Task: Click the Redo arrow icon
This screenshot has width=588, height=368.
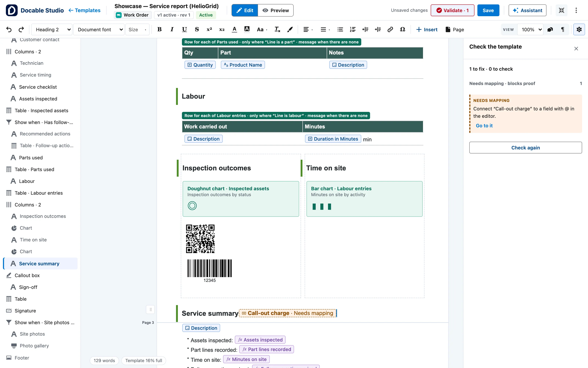Action: [x=21, y=29]
